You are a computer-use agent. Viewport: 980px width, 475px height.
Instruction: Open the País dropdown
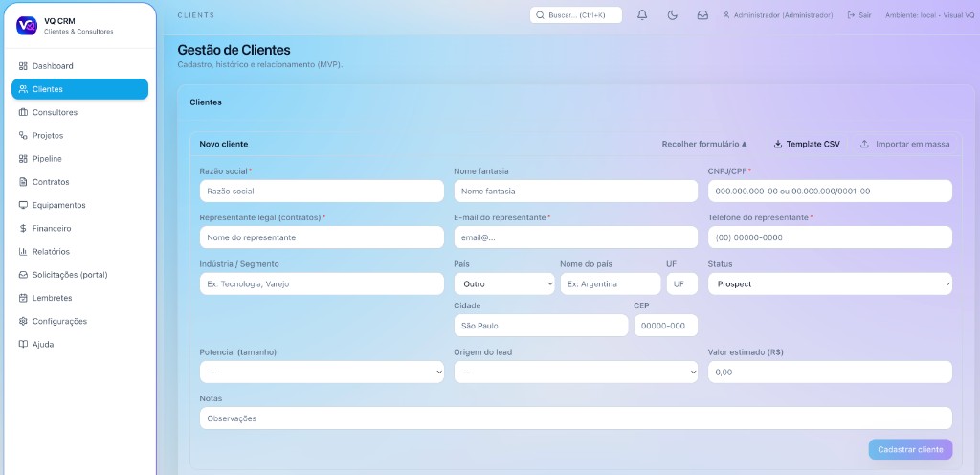503,284
